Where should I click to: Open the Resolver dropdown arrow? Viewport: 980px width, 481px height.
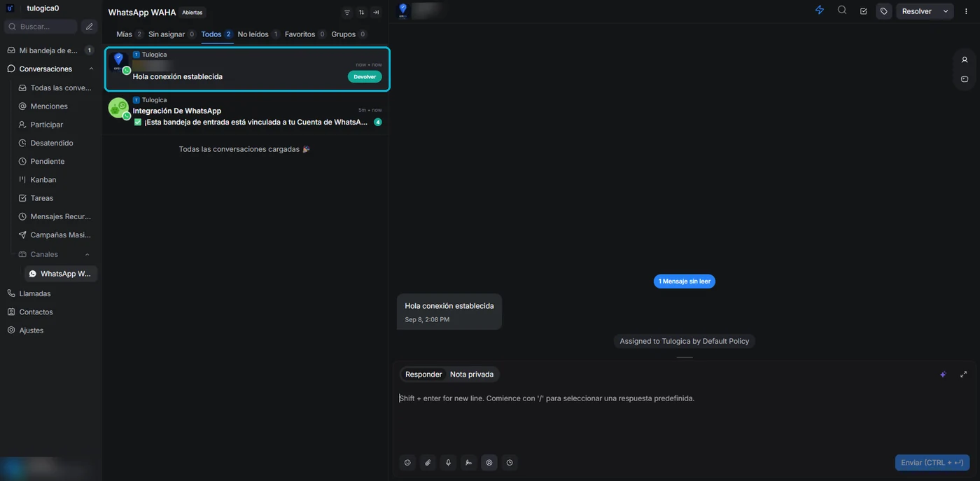pyautogui.click(x=946, y=11)
